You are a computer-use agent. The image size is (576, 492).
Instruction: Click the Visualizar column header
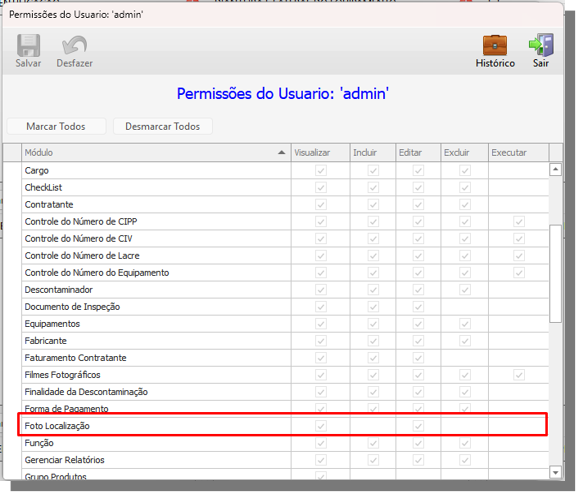point(321,152)
